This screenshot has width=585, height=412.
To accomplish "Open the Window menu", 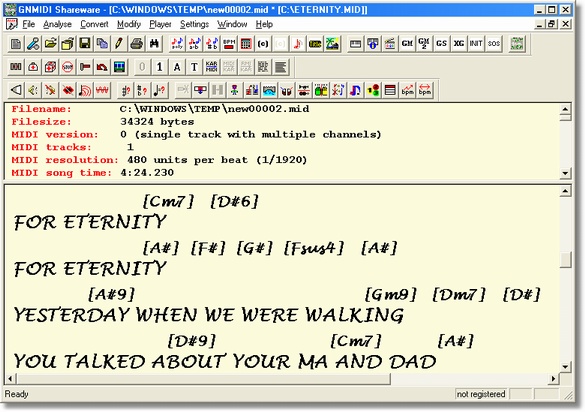I will tap(232, 24).
